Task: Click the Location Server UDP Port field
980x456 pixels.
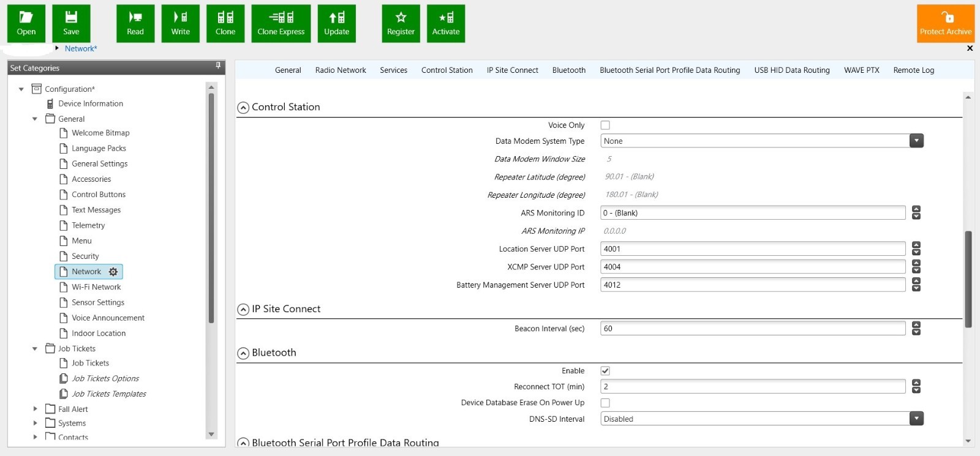Action: (x=752, y=249)
